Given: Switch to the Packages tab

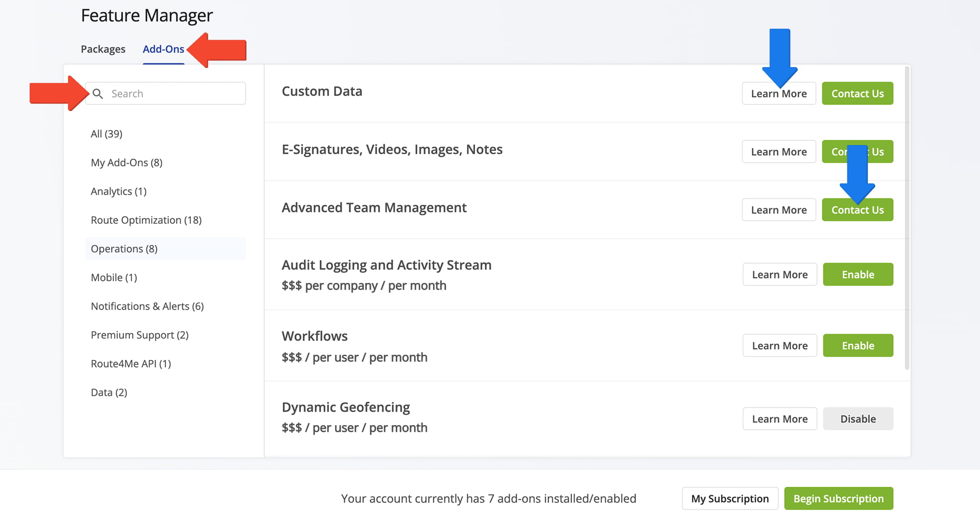Looking at the screenshot, I should (x=103, y=49).
